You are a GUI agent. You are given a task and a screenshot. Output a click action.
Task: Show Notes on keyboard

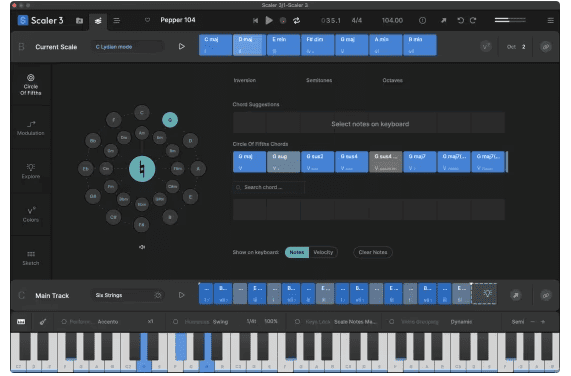[x=297, y=252]
